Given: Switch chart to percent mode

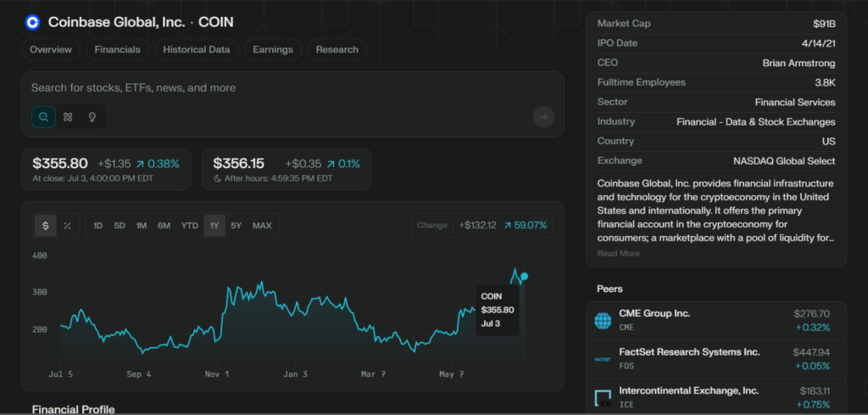Looking at the screenshot, I should pyautogui.click(x=67, y=226).
